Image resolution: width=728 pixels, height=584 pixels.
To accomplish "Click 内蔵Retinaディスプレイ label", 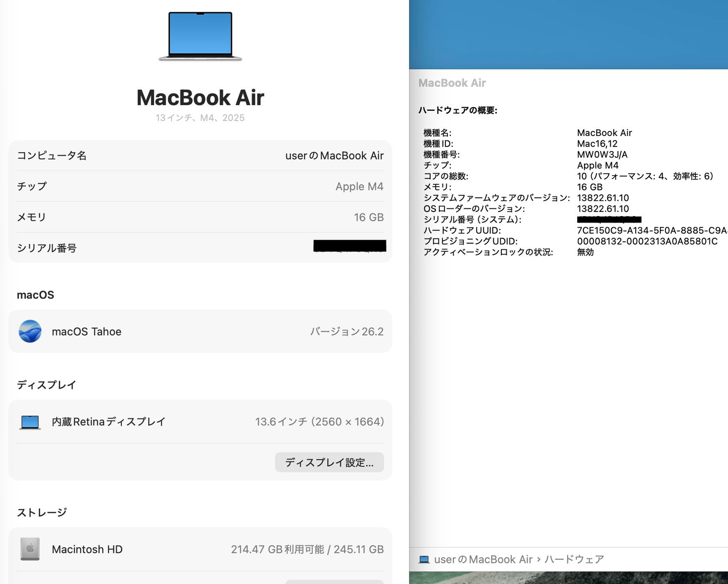I will (x=109, y=422).
